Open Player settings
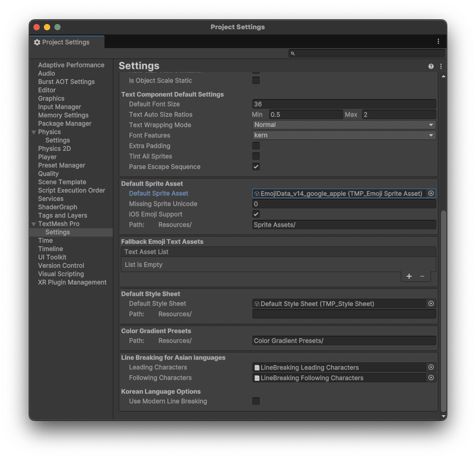The image size is (476, 459). click(x=47, y=157)
